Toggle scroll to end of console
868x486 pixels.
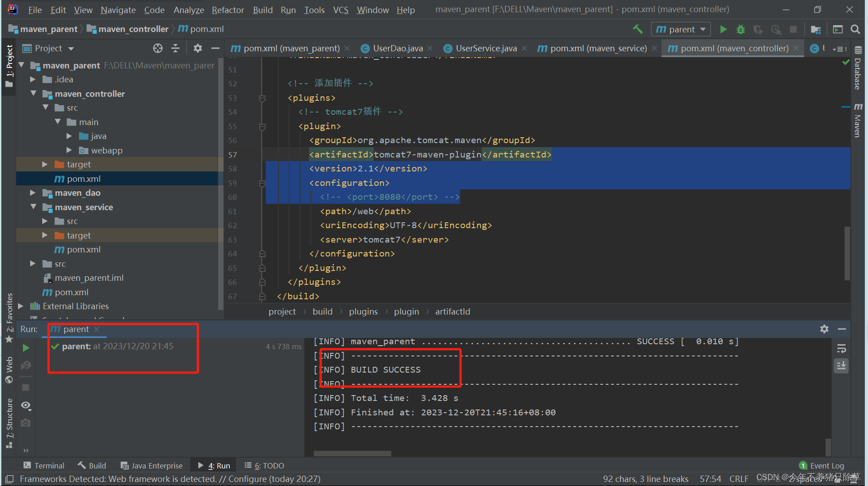(841, 366)
